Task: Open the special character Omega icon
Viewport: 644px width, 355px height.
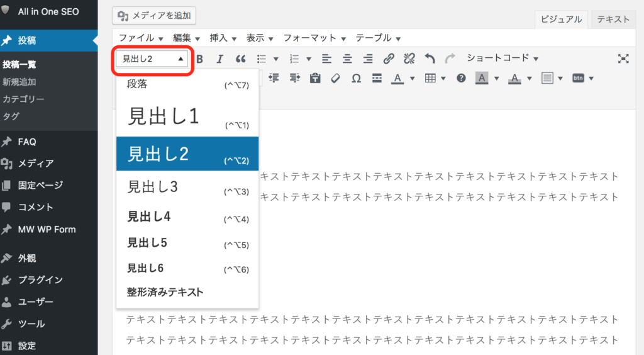Action: [356, 79]
